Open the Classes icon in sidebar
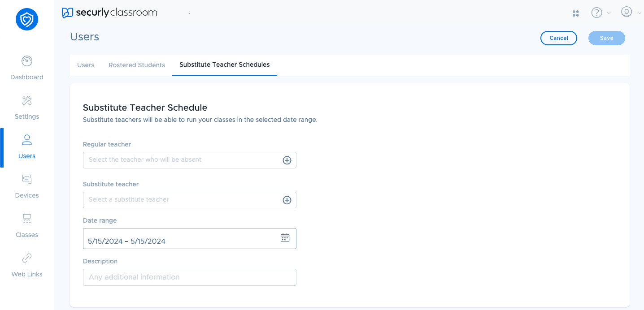Screen dimensions: 644x310 point(27,219)
